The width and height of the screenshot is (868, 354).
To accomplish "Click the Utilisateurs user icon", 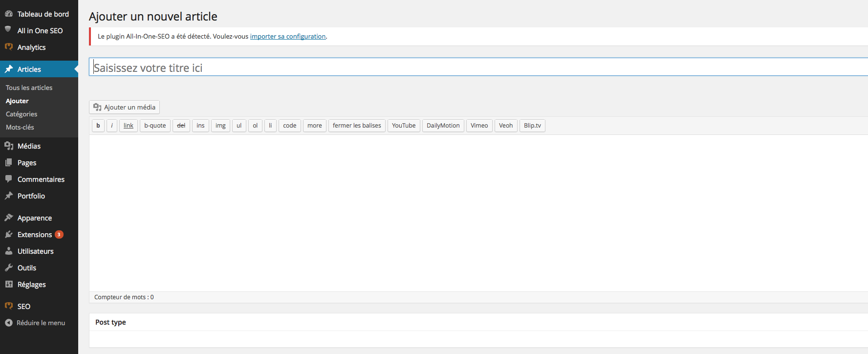I will coord(9,251).
